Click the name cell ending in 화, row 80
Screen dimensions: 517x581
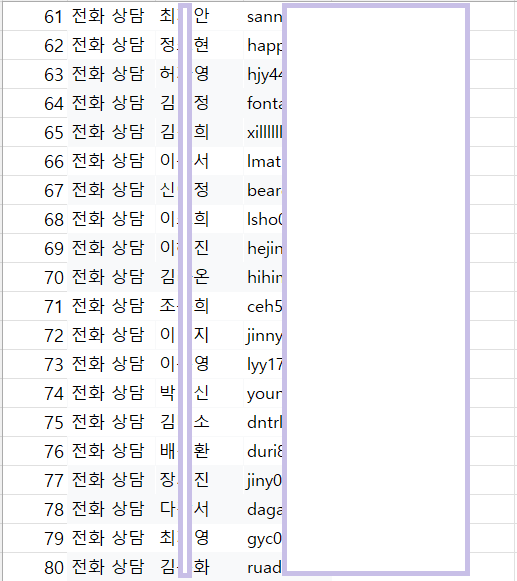click(199, 567)
